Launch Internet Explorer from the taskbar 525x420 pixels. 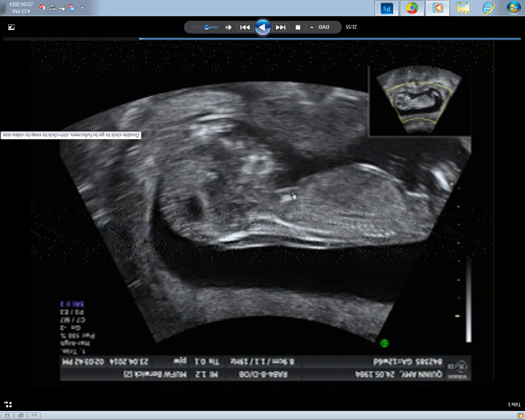488,8
